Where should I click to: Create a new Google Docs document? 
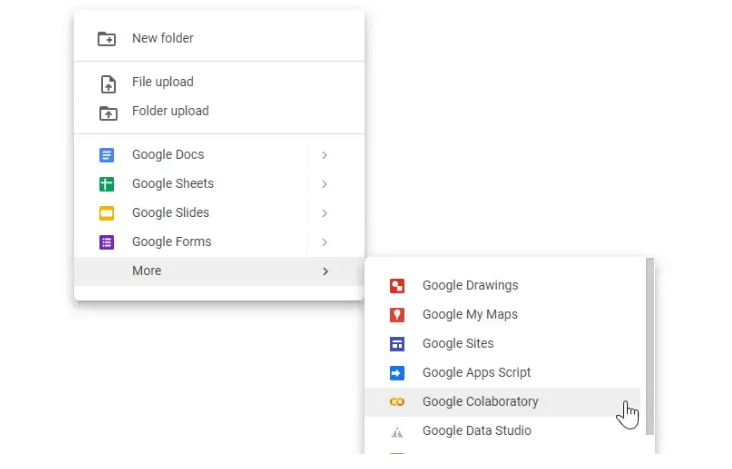(x=219, y=155)
